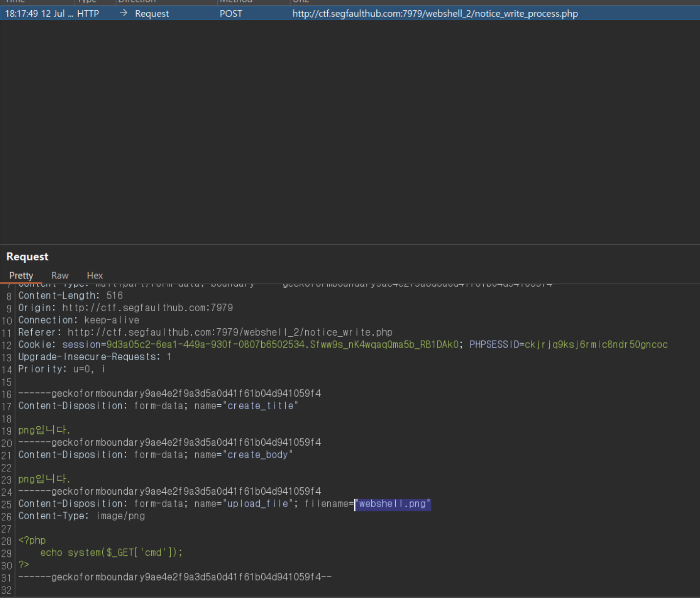
Task: Click the Content-Length: 516 header line
Action: click(70, 296)
